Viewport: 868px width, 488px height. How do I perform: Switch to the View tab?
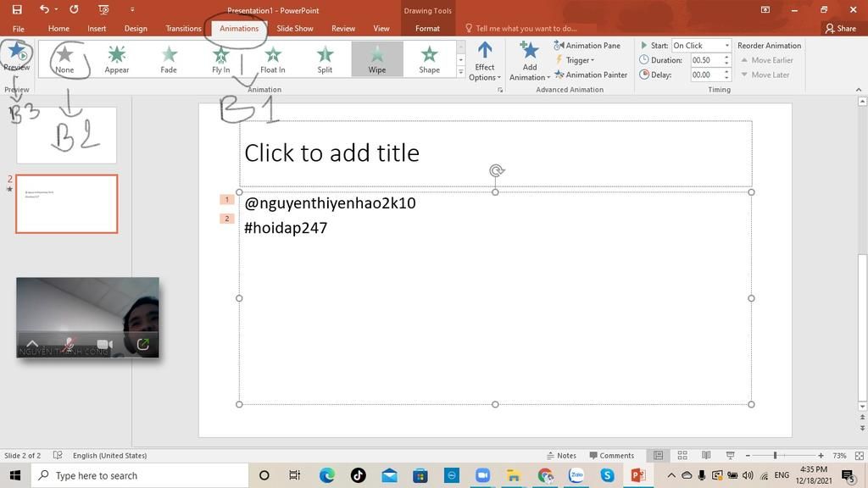coord(381,28)
